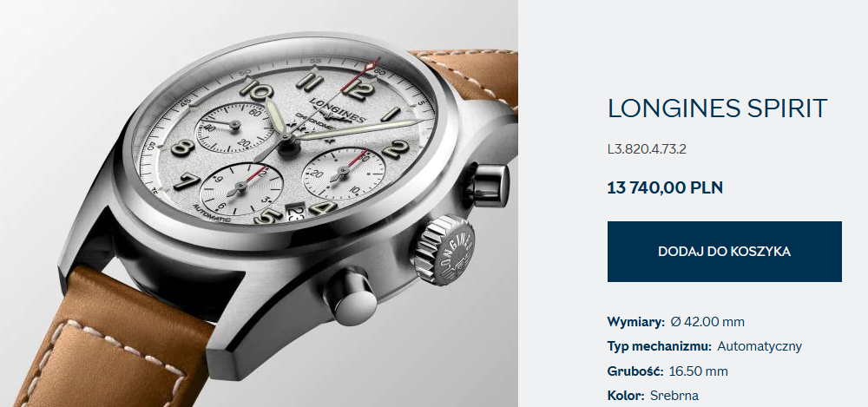This screenshot has height=407, width=868.
Task: Click the numeral 12 on the dial
Action: [354, 89]
